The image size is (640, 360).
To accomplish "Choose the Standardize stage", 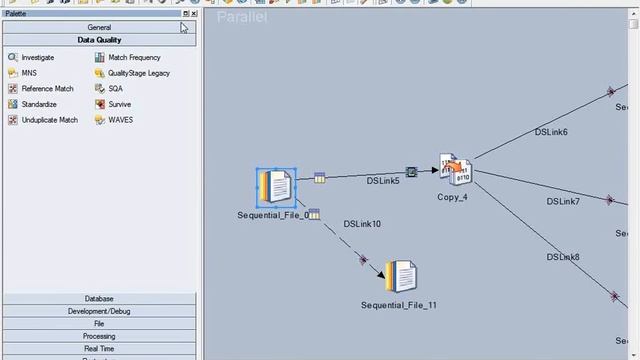I will point(32,104).
